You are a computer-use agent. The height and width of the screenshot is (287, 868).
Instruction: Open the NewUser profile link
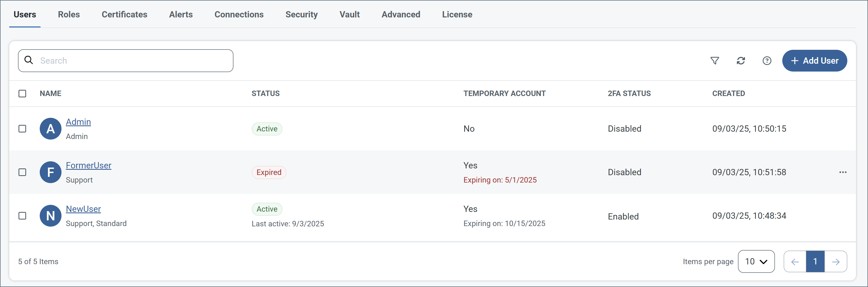pyautogui.click(x=83, y=209)
